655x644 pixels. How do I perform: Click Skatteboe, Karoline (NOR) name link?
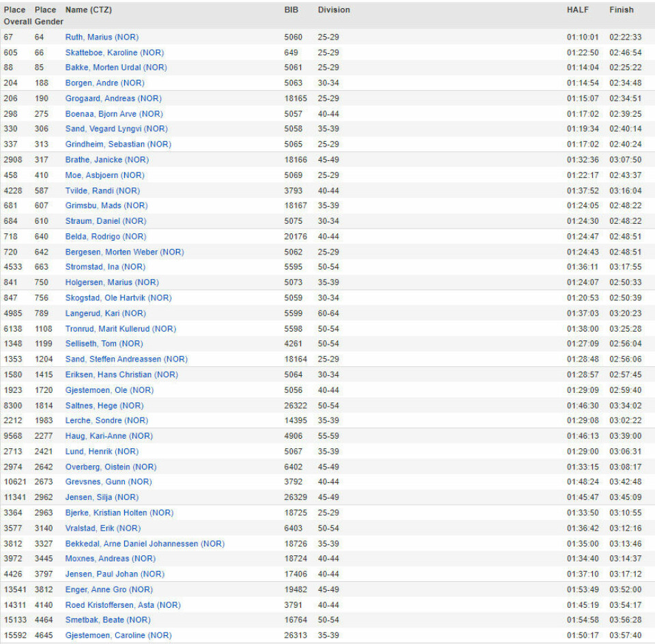pyautogui.click(x=114, y=53)
